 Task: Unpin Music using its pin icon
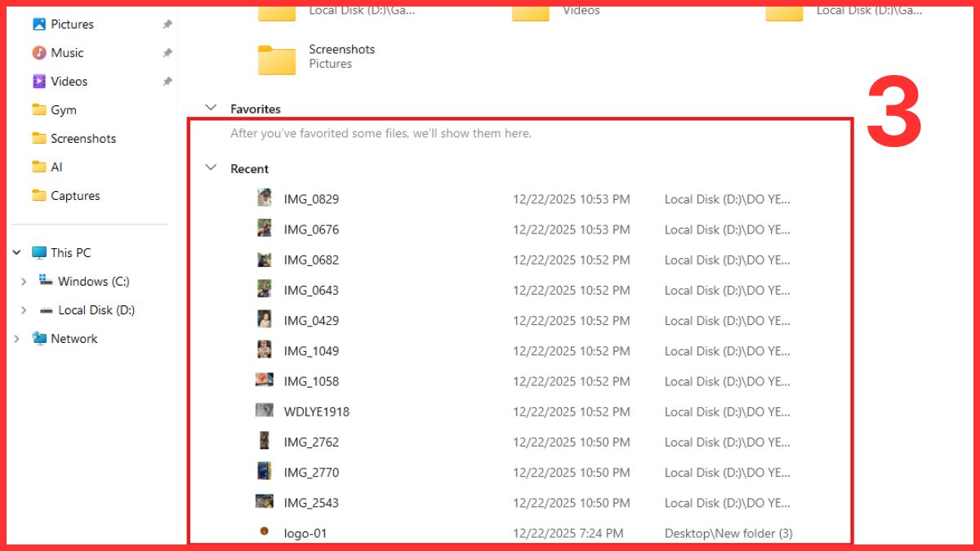pos(167,53)
